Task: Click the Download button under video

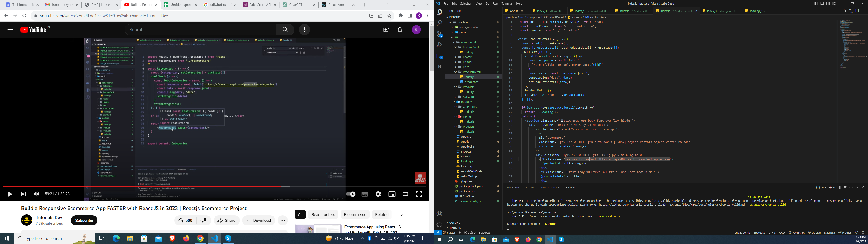Action: click(x=258, y=221)
